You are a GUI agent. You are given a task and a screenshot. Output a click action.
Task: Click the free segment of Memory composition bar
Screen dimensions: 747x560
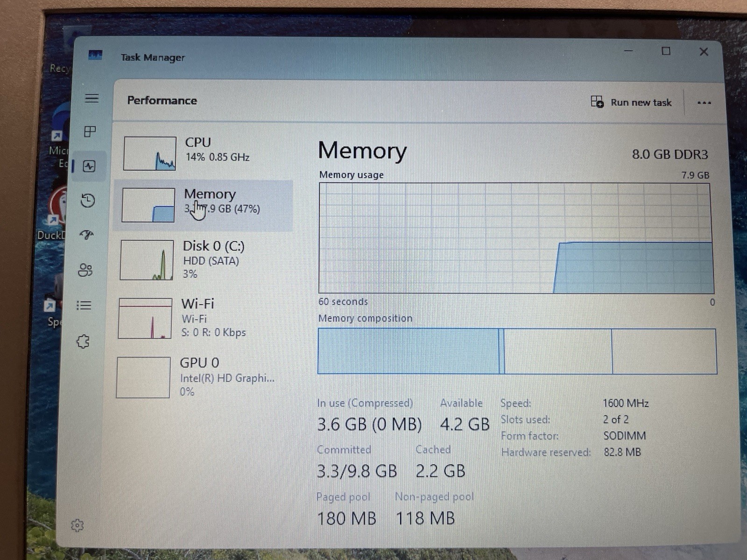pos(664,351)
